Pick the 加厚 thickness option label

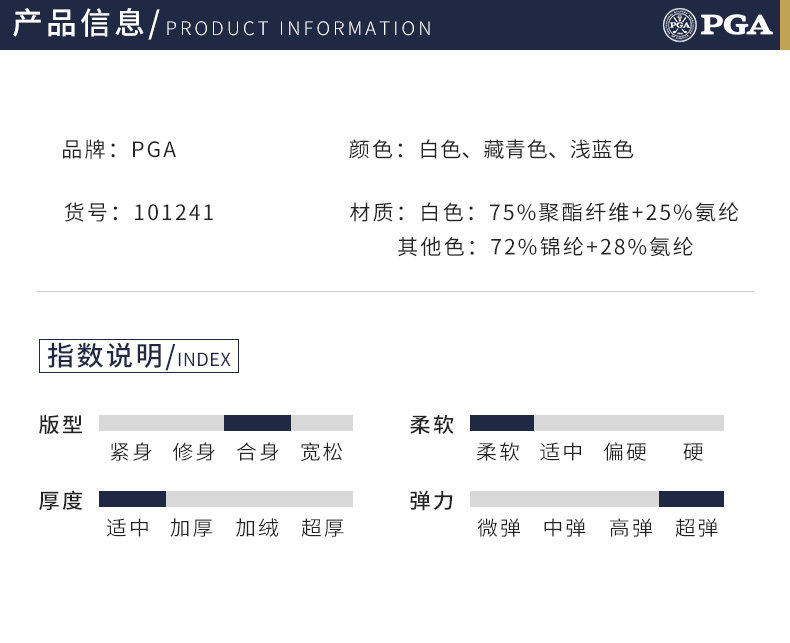pyautogui.click(x=191, y=528)
